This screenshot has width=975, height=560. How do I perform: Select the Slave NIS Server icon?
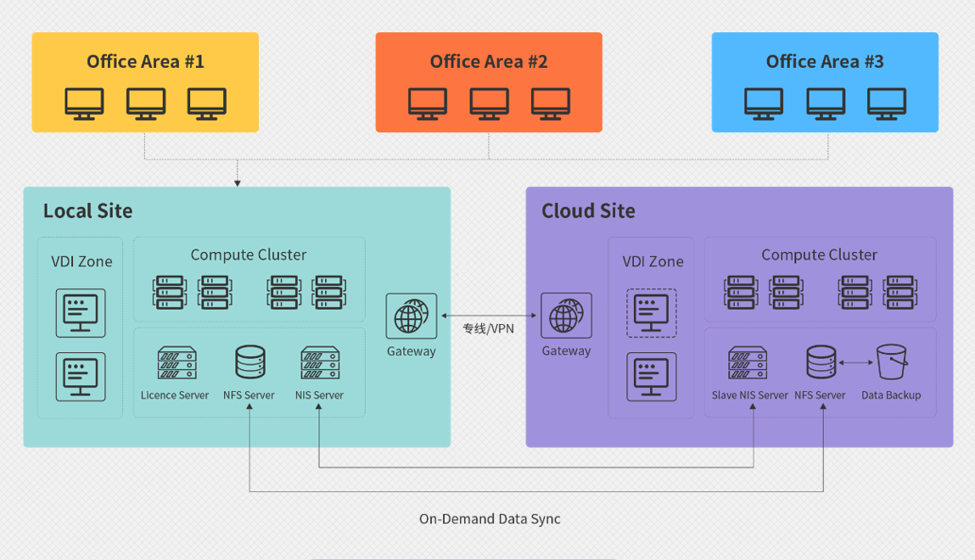[748, 362]
